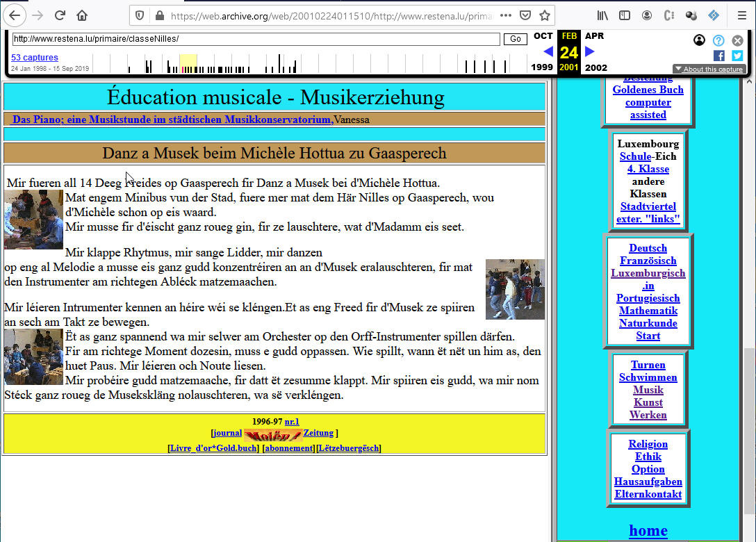Open the Firefox account icon

[x=647, y=15]
